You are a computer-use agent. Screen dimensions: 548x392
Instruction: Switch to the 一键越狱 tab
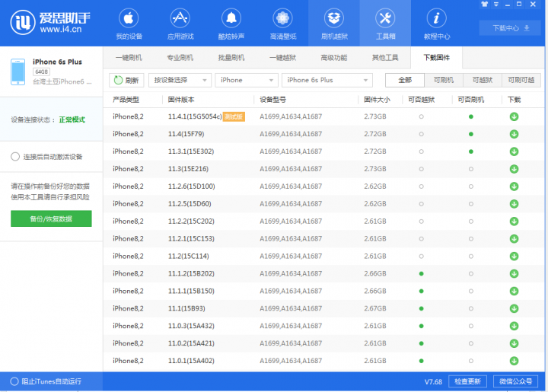(282, 58)
